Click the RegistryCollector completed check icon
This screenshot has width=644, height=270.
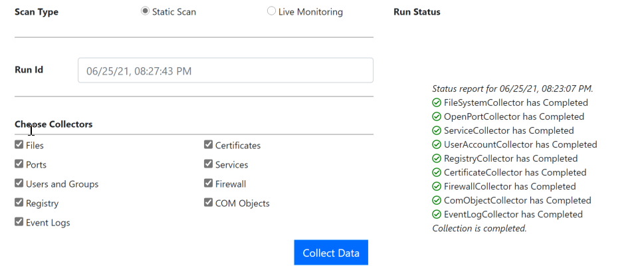pyautogui.click(x=437, y=159)
